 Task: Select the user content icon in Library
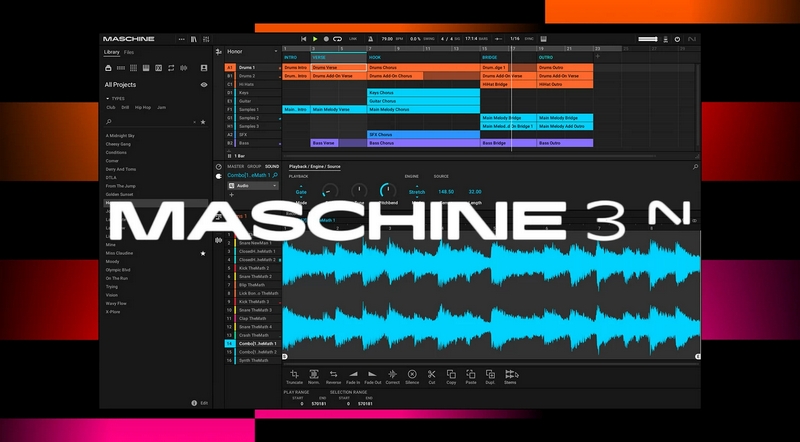click(204, 68)
